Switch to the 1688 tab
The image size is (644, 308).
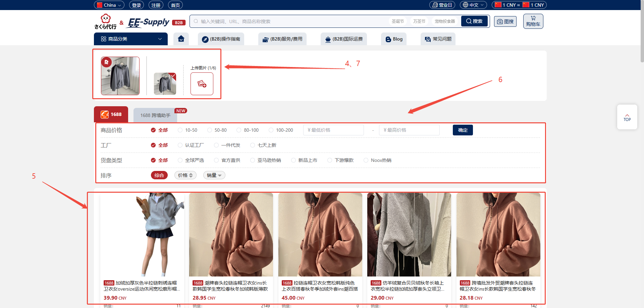click(x=111, y=114)
